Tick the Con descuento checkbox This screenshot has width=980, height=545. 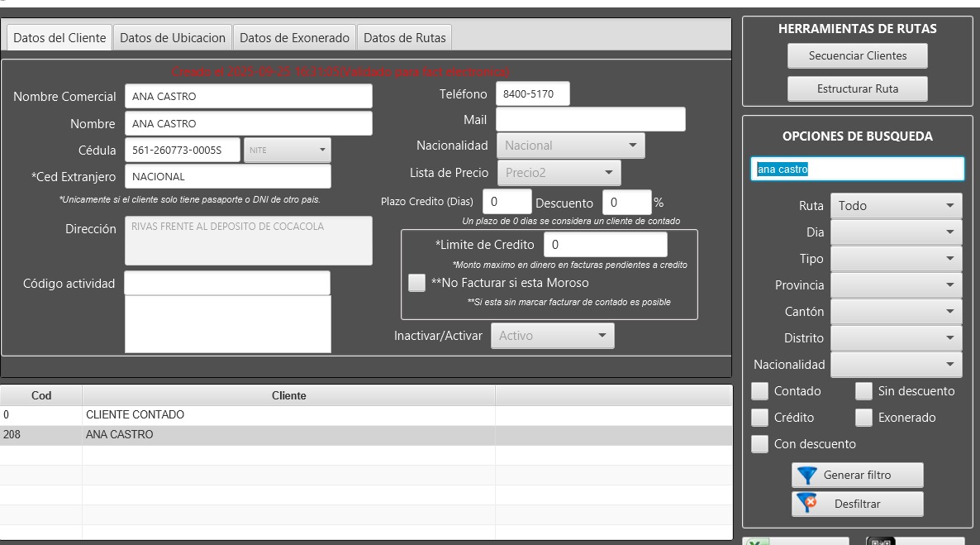click(x=759, y=444)
